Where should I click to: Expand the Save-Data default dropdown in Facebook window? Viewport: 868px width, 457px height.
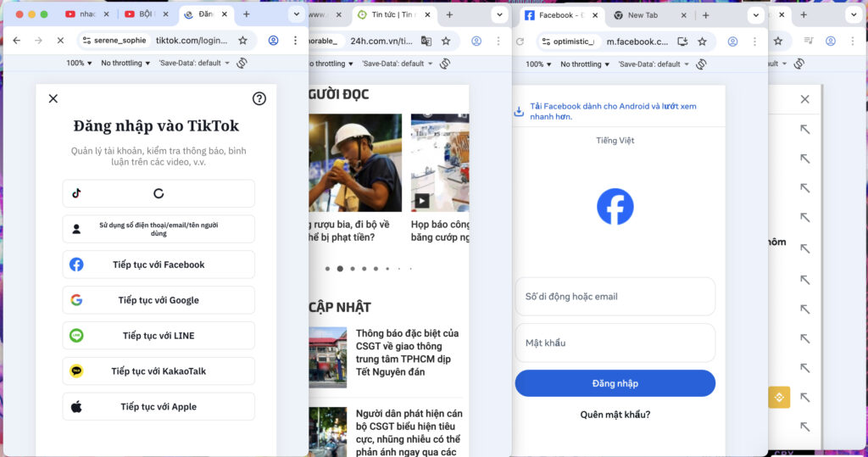point(651,64)
